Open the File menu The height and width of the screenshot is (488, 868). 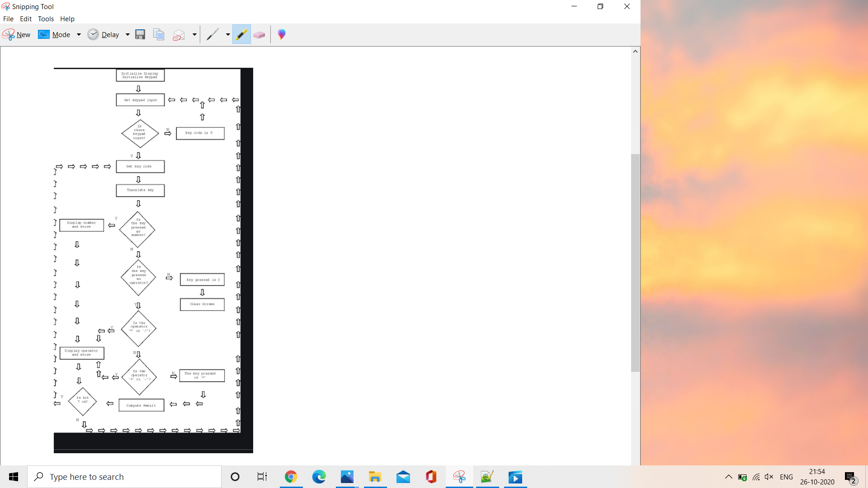pos(8,19)
